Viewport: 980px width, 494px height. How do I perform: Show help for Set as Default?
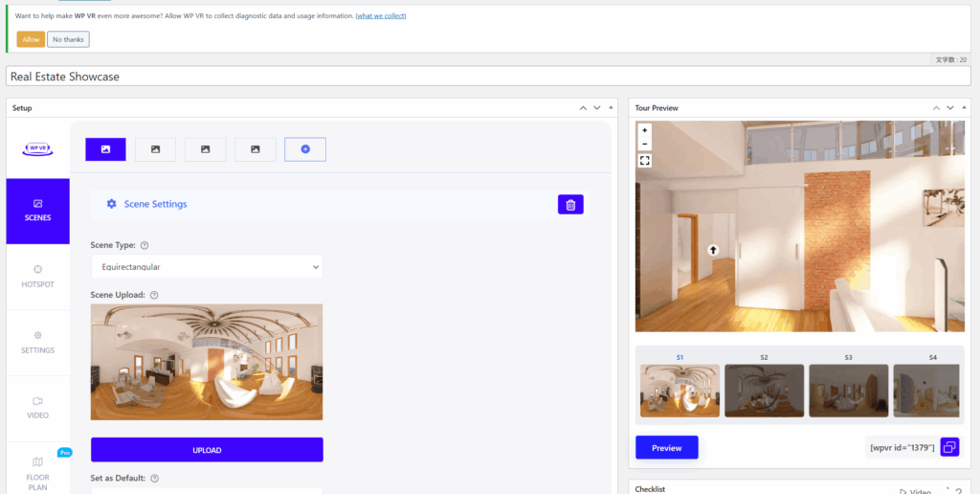[x=154, y=479]
